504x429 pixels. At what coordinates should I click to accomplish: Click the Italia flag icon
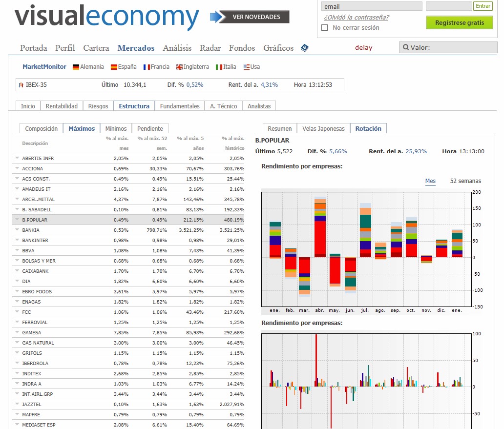point(219,66)
